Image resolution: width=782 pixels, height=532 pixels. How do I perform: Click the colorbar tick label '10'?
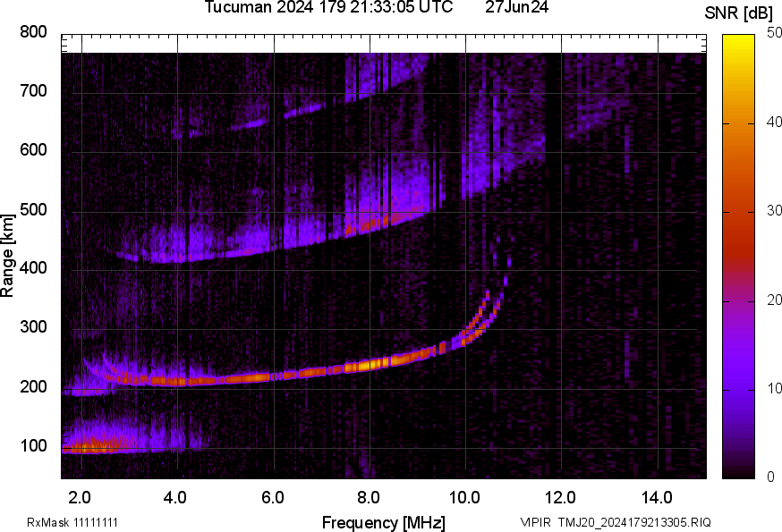774,388
